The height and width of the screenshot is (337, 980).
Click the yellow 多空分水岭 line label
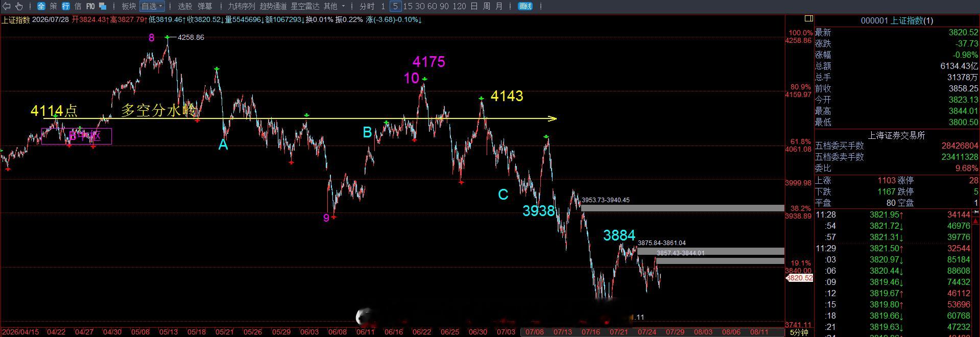pos(159,110)
